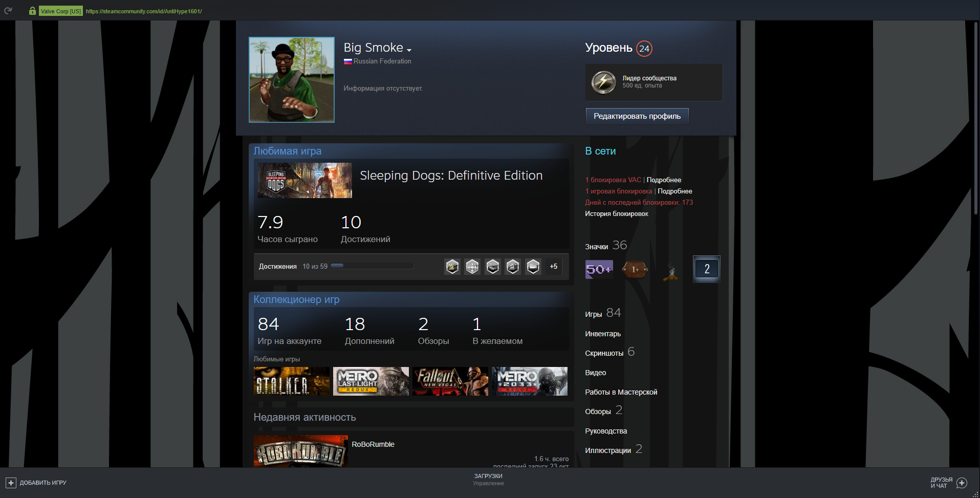Click the Редактировать профиль button

pos(637,116)
